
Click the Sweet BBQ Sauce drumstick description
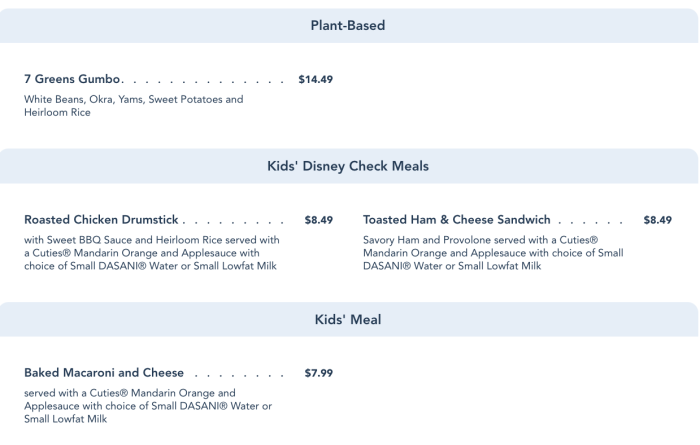(x=152, y=253)
